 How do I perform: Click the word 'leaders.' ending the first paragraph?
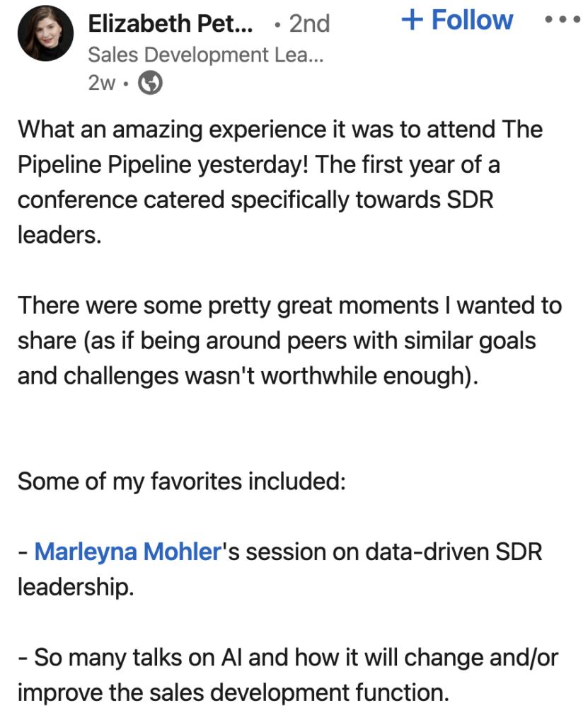(59, 235)
